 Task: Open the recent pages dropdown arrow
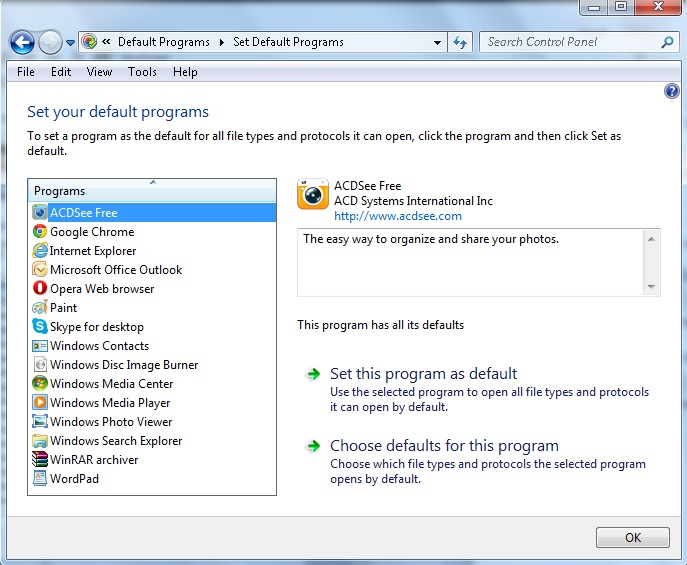tap(70, 43)
